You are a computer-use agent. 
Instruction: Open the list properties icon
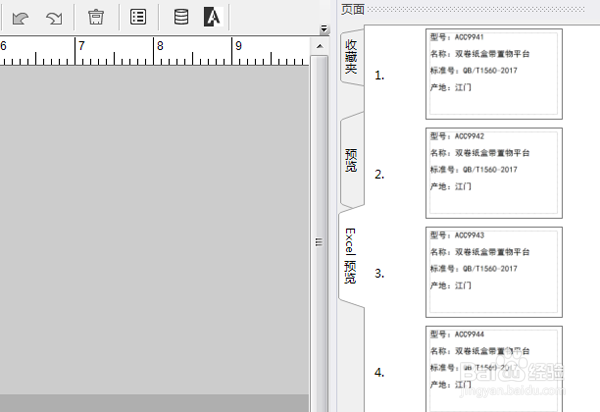[x=138, y=17]
